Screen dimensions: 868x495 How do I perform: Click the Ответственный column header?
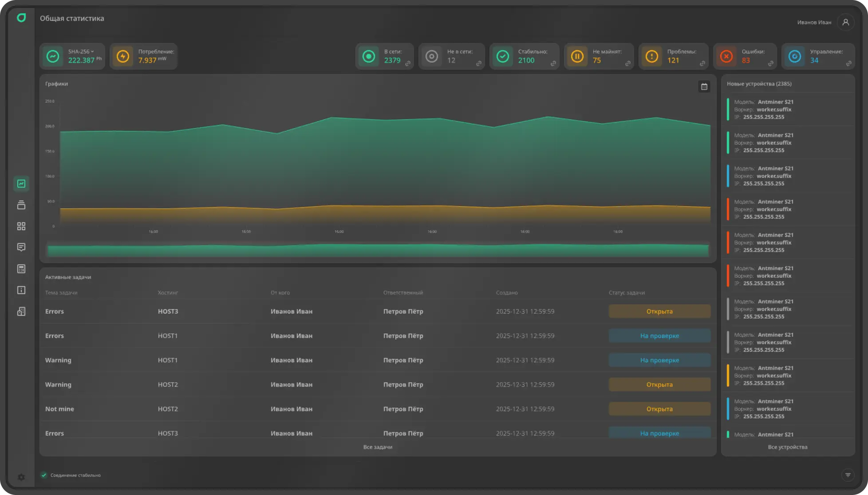tap(403, 293)
